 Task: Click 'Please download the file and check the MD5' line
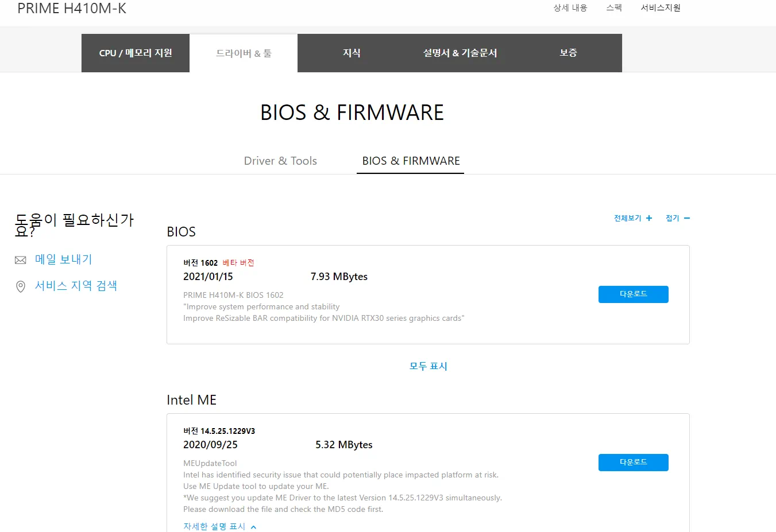click(283, 509)
